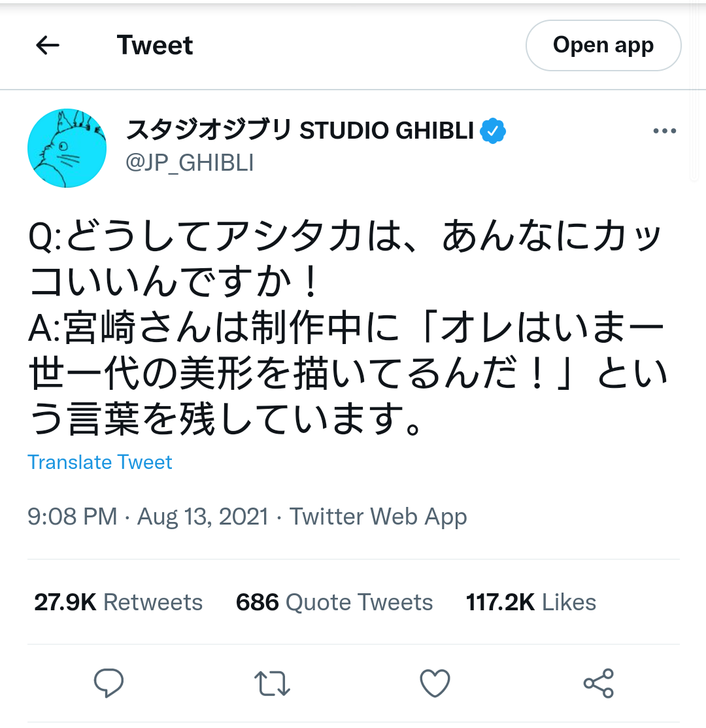View the 27.9K Retweets list
This screenshot has height=728, width=706.
point(118,602)
